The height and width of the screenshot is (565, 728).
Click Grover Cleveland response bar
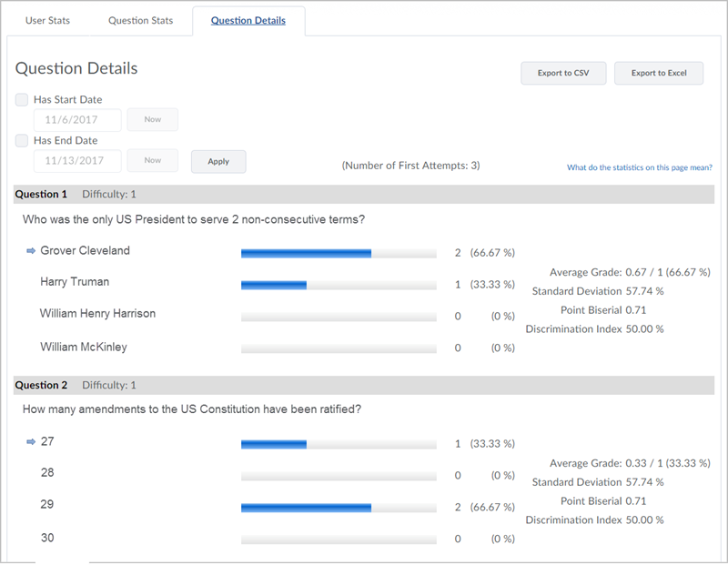tap(339, 253)
